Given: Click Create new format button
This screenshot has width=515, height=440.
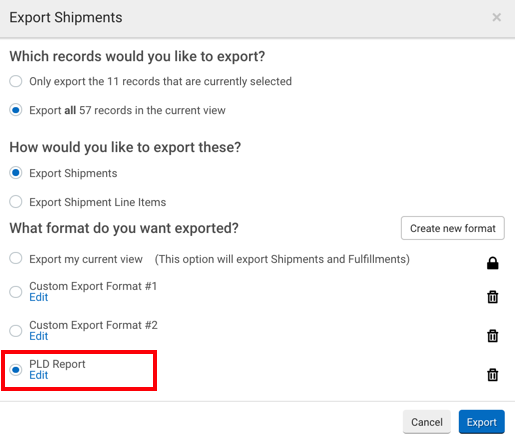Looking at the screenshot, I should point(453,228).
